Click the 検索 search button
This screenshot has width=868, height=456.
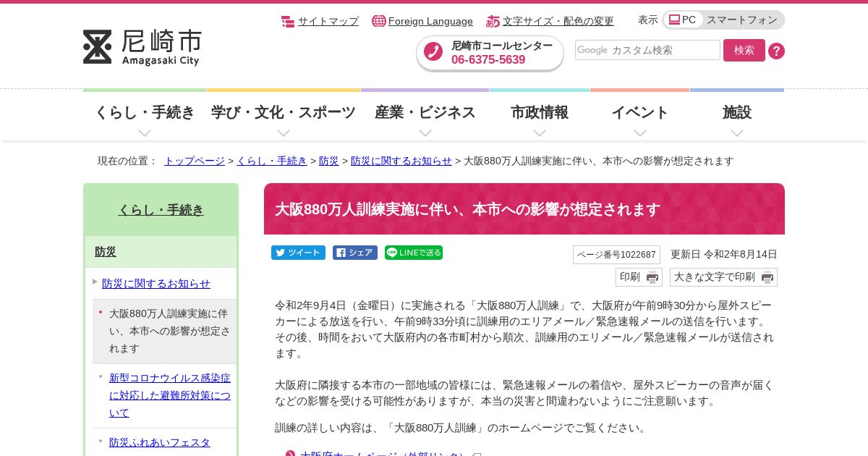(x=744, y=50)
